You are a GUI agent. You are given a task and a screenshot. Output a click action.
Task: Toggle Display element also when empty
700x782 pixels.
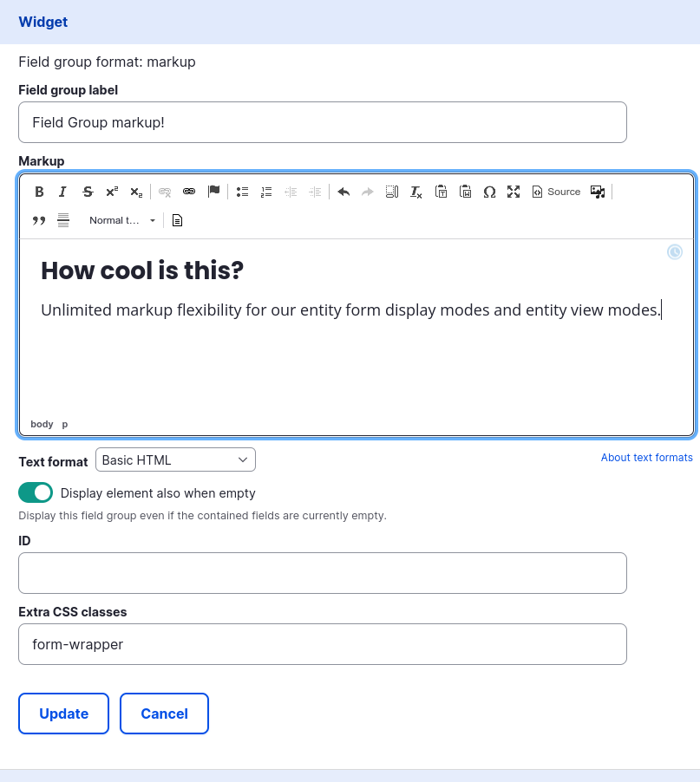pos(36,492)
